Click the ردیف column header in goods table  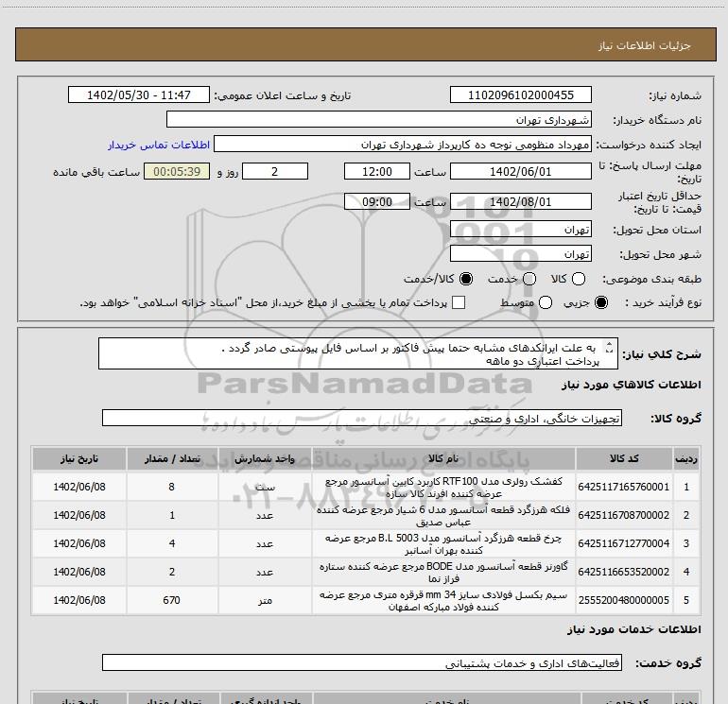[x=686, y=459]
